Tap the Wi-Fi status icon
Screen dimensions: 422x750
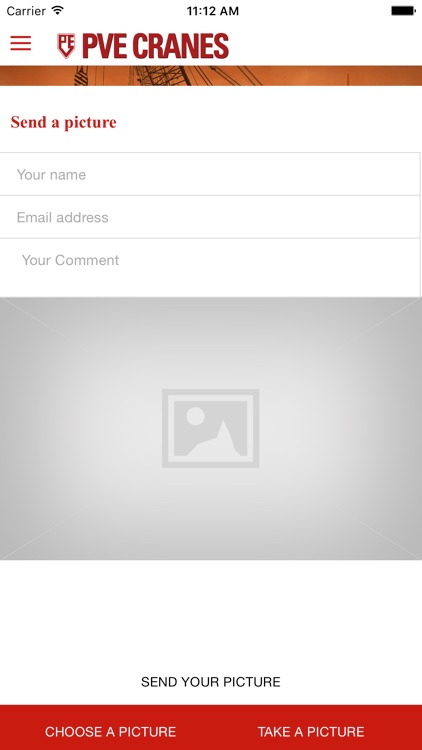click(58, 10)
